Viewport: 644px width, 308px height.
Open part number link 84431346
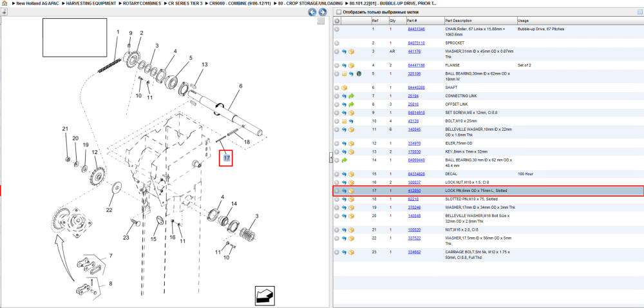(x=416, y=29)
